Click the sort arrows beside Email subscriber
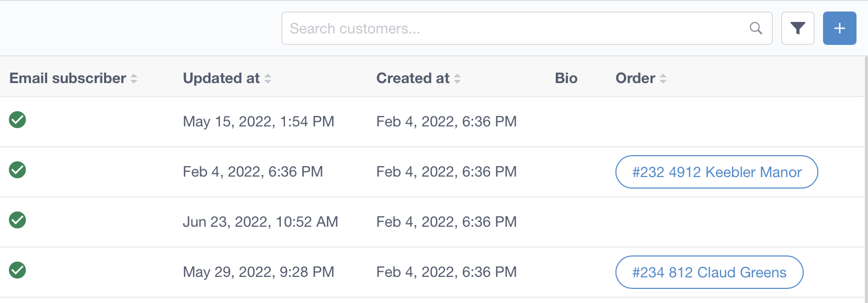This screenshot has width=868, height=303. [135, 78]
